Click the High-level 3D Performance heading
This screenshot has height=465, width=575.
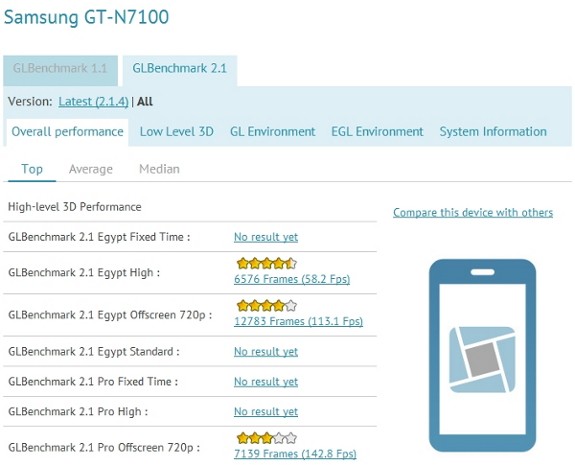point(74,207)
